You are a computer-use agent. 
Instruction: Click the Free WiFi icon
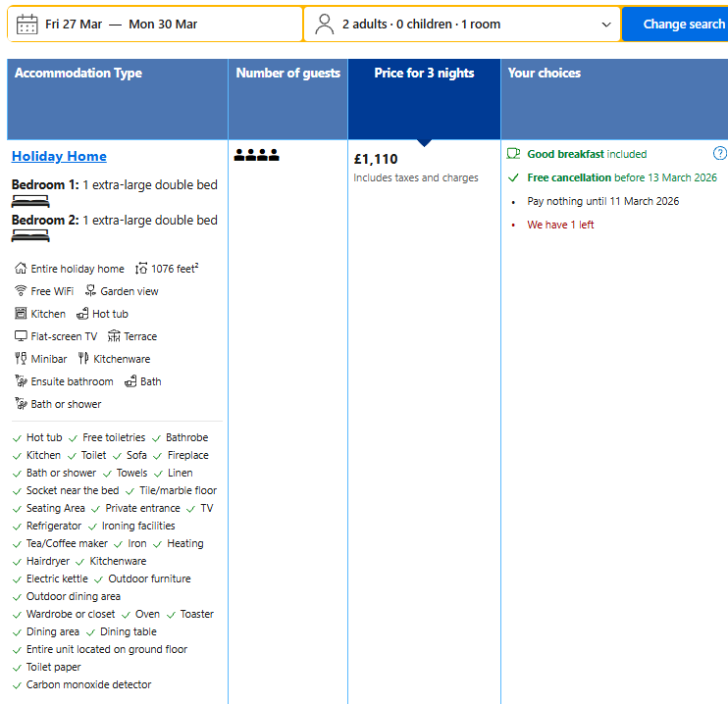(21, 291)
